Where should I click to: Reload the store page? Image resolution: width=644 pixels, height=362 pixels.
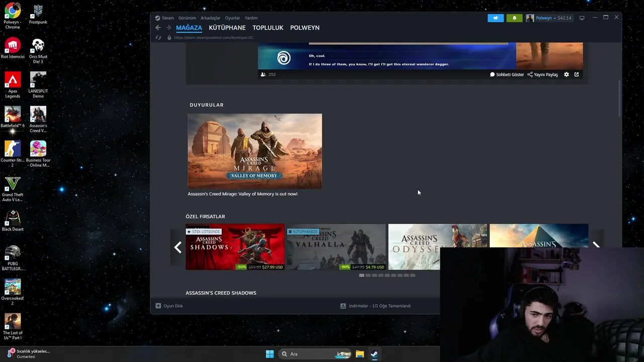158,38
